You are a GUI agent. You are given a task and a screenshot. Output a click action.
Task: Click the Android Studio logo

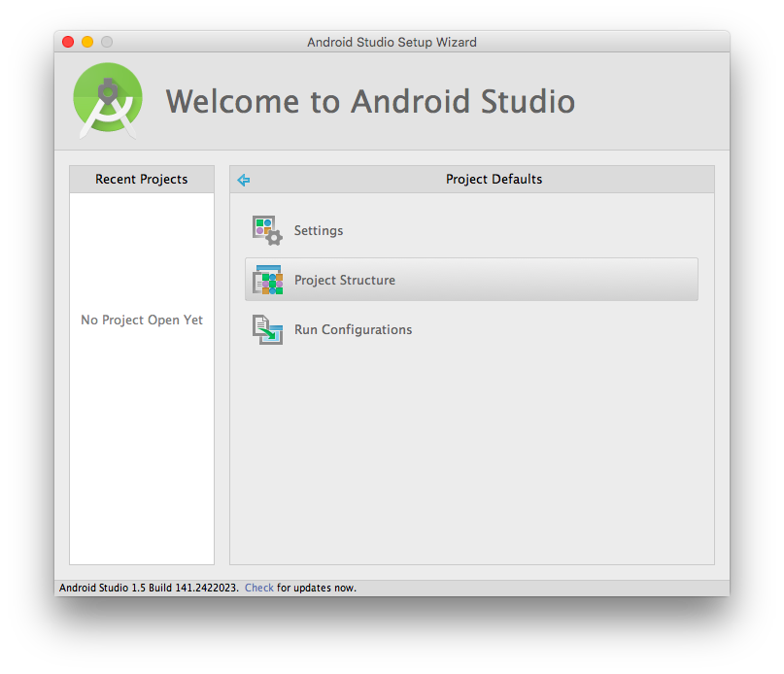pyautogui.click(x=108, y=100)
